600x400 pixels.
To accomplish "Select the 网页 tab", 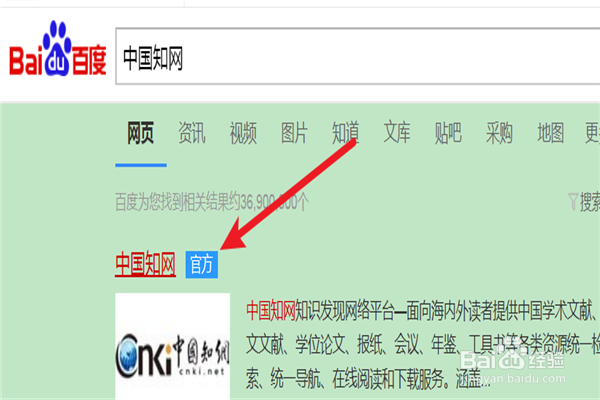I will click(140, 133).
